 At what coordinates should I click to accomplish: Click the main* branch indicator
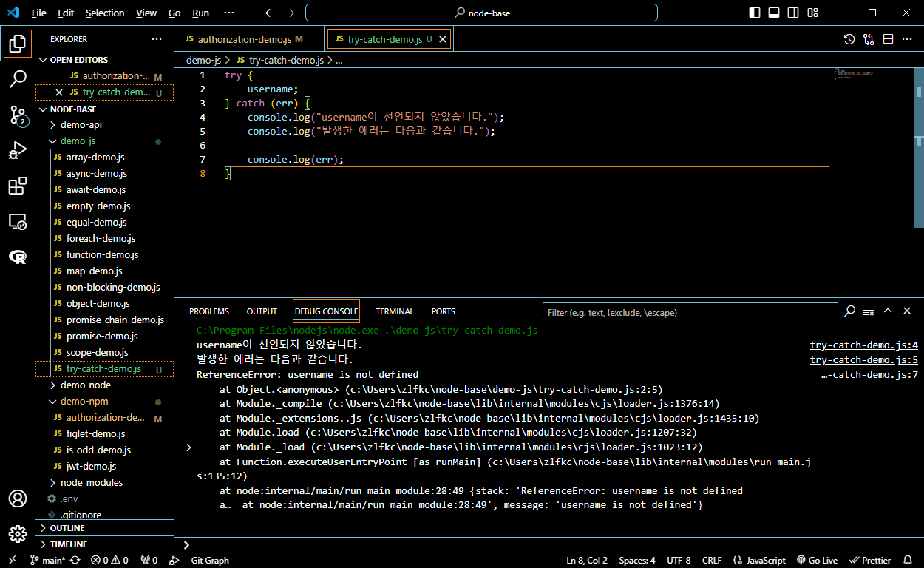[x=48, y=560]
